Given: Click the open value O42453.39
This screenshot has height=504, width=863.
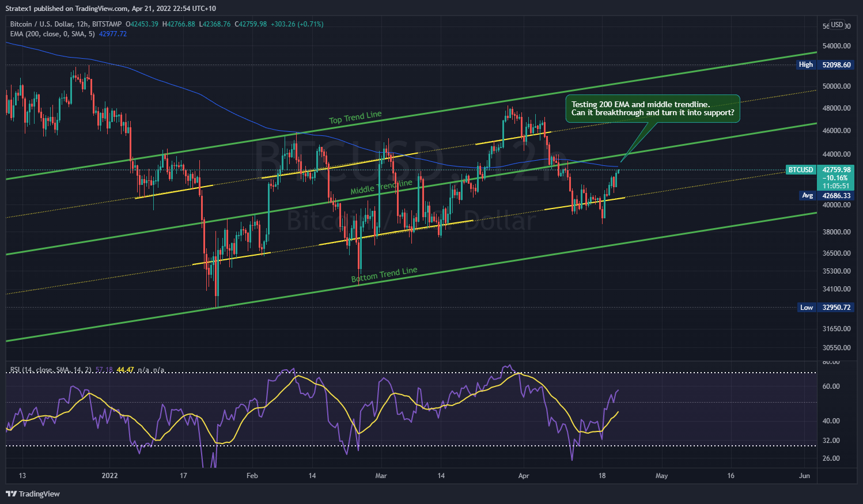Looking at the screenshot, I should point(143,24).
